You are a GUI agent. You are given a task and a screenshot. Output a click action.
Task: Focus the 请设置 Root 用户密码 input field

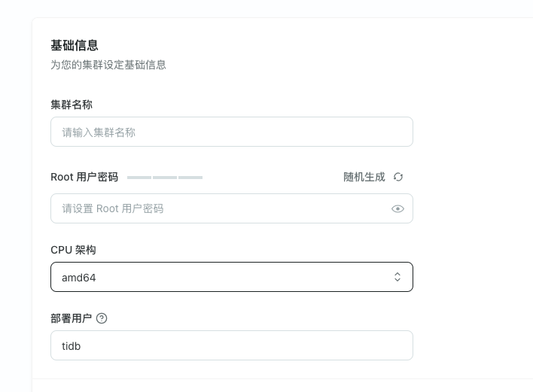coord(218,208)
